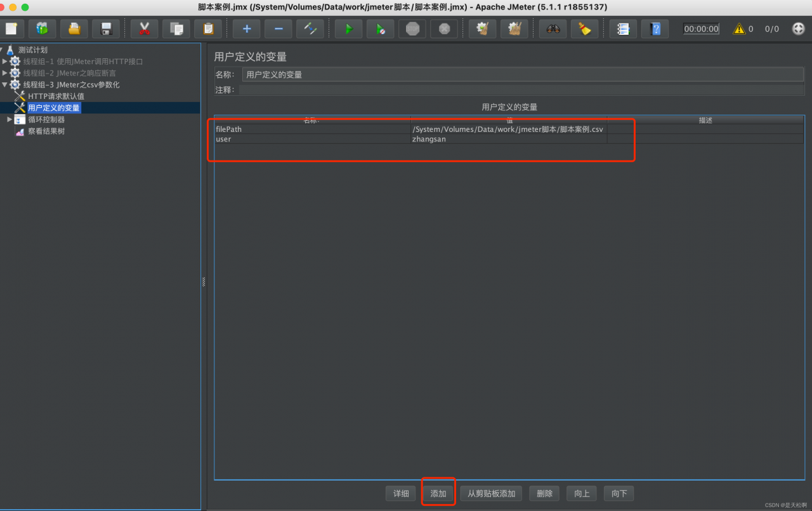Copy the selected element via Copy icon

176,29
